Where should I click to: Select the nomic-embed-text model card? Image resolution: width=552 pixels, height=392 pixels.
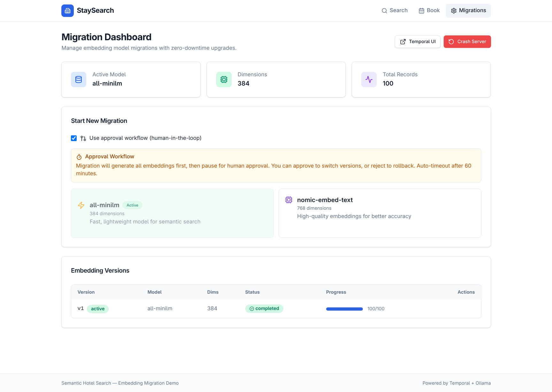tap(379, 213)
